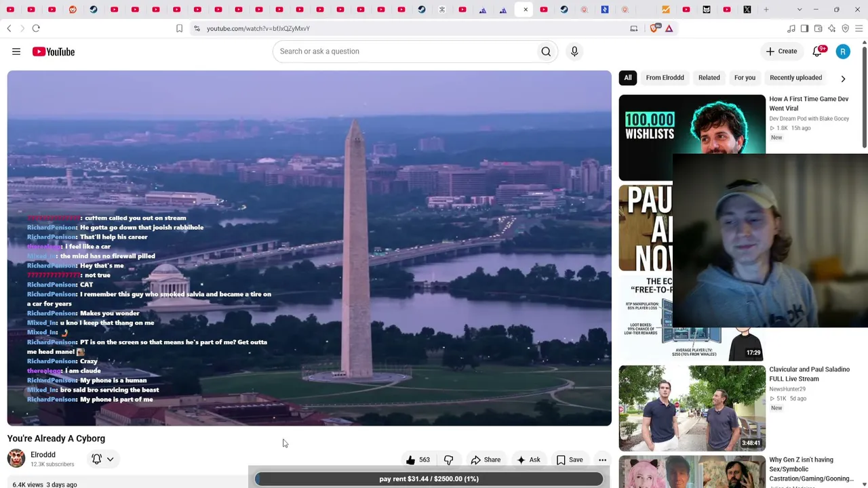Open How A First Time Game Dev video title
Image resolution: width=868 pixels, height=488 pixels.
coord(808,104)
